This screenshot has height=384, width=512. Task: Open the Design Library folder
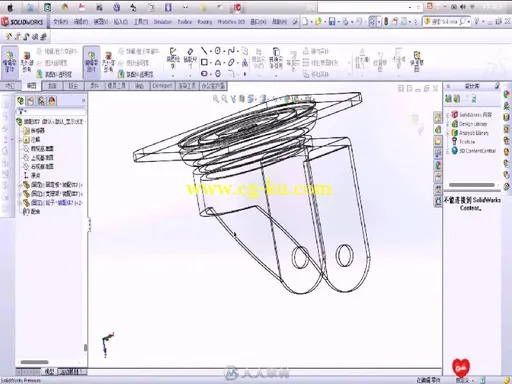pyautogui.click(x=469, y=124)
